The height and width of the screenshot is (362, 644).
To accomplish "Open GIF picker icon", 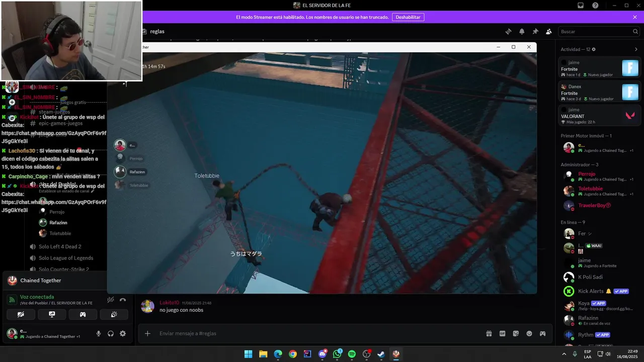I will click(x=502, y=333).
